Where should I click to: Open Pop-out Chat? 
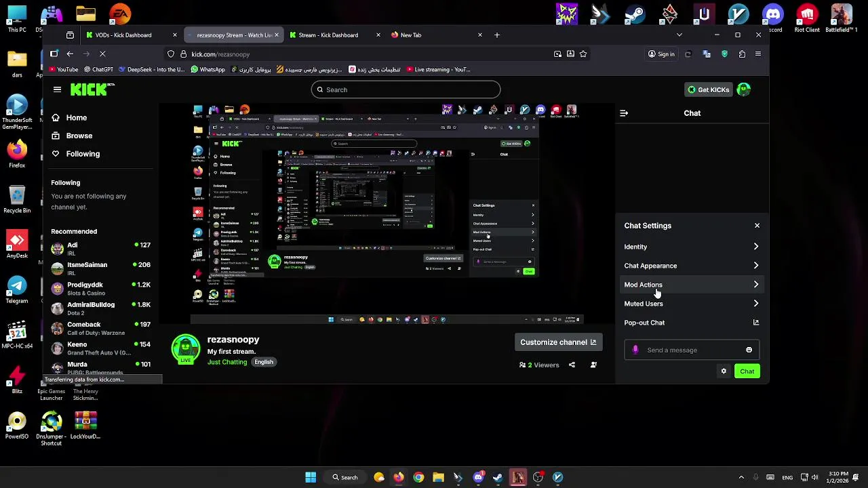[692, 323]
